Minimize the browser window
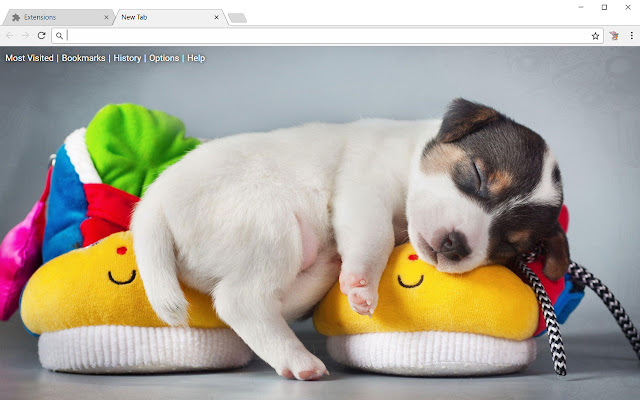The image size is (640, 400). [581, 7]
